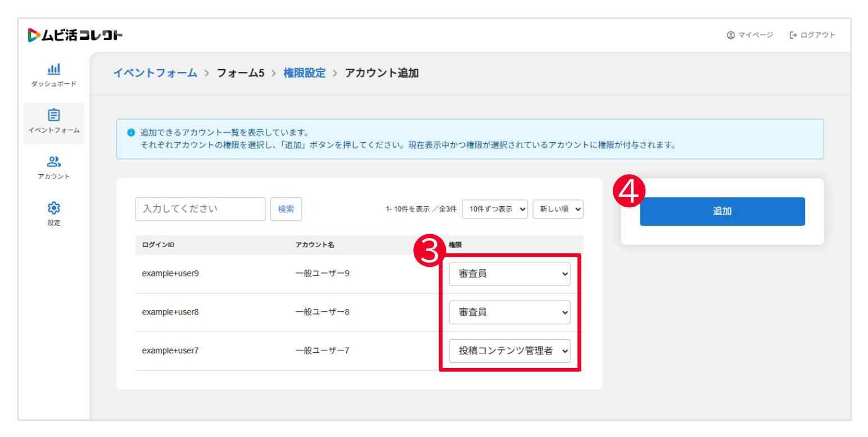
Task: Click the 権限 column header
Action: (454, 245)
